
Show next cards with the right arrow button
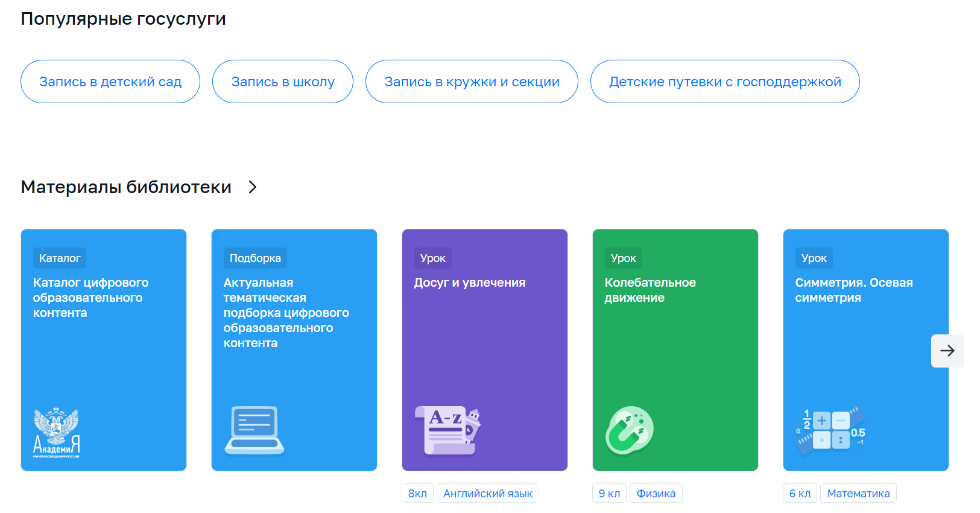947,351
